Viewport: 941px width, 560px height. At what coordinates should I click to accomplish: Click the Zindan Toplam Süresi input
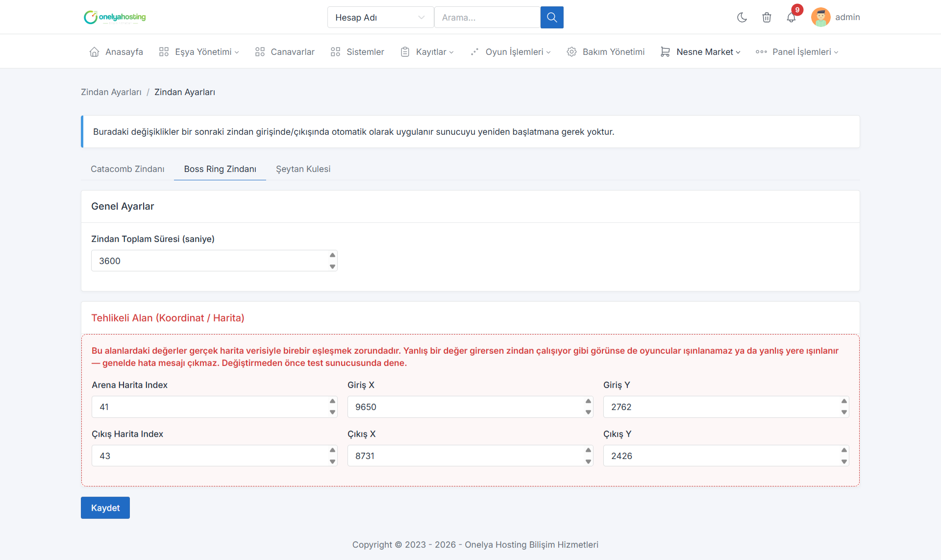coord(214,261)
